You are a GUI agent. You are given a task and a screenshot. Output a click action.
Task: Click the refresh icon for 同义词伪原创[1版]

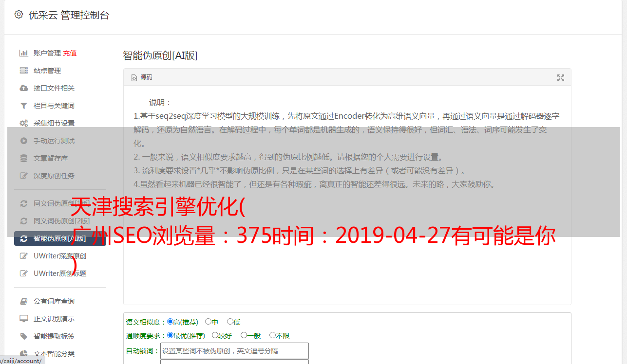point(23,203)
